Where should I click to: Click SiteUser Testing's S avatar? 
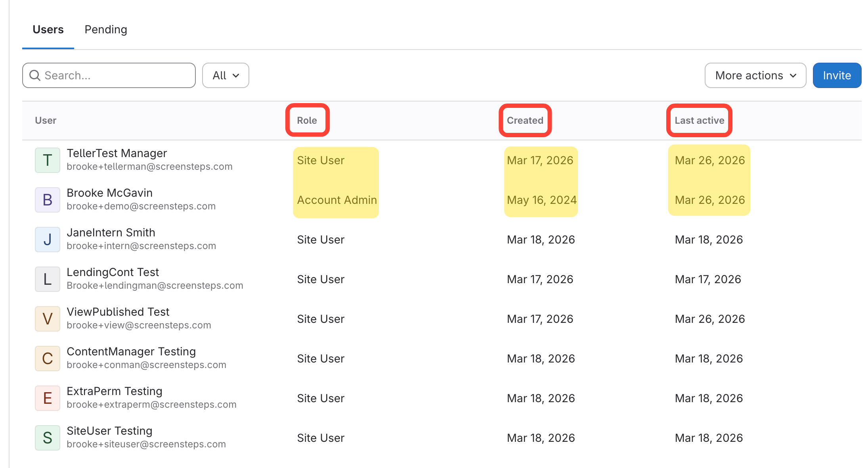(x=48, y=438)
